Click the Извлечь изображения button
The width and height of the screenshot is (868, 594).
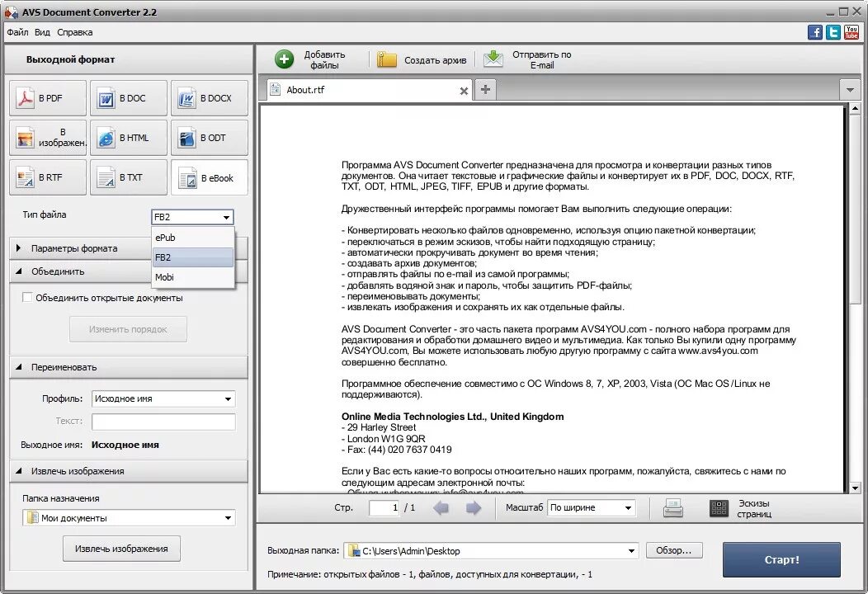[121, 549]
